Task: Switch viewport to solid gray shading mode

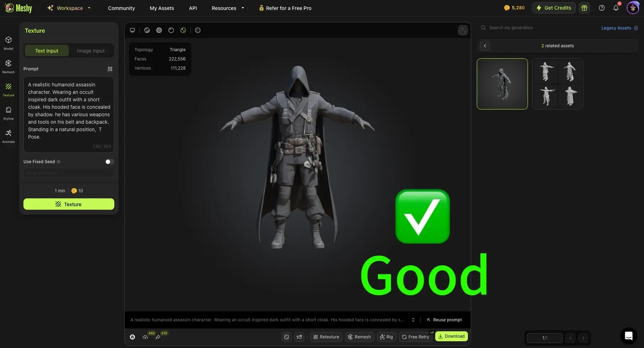Action: coord(159,30)
